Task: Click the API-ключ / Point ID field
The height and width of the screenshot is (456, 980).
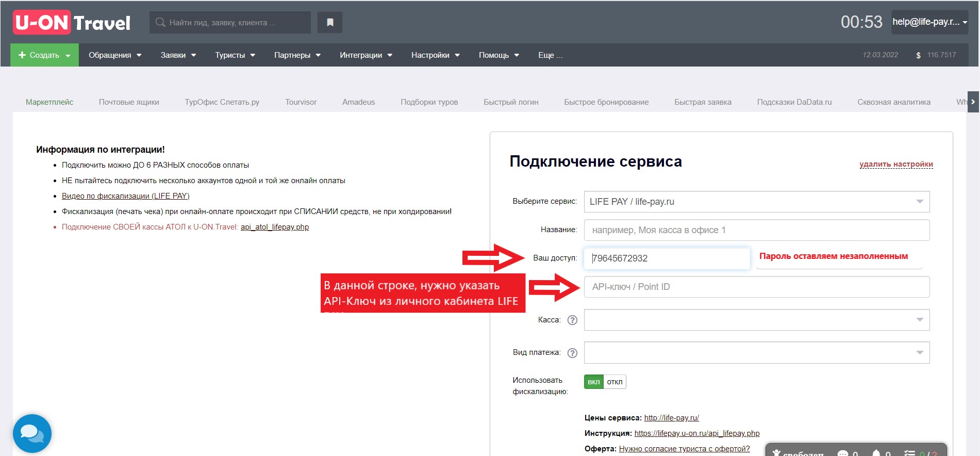Action: pyautogui.click(x=756, y=287)
